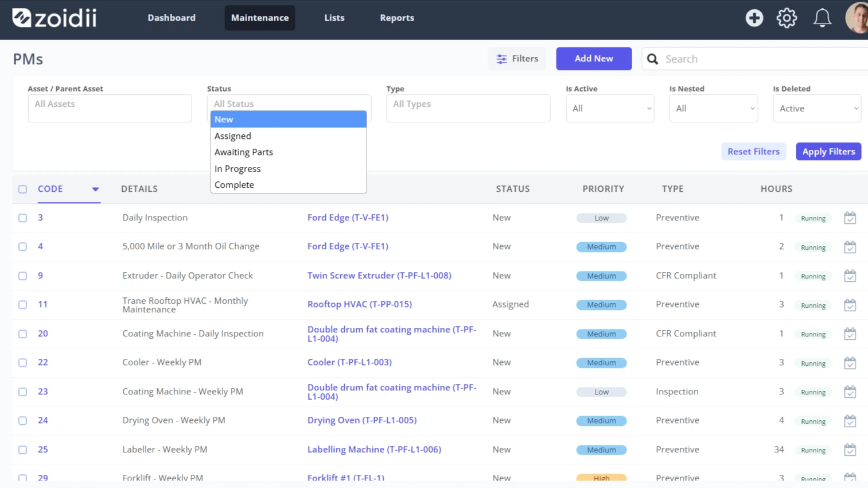Tick checkbox for PM code 3
Screen dimensions: 868x488
click(22, 218)
